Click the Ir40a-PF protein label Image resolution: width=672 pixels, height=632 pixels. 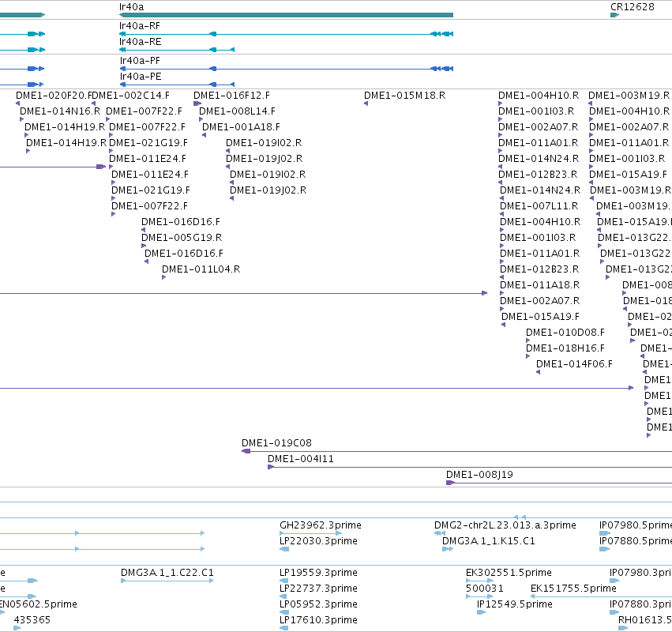coord(140,61)
